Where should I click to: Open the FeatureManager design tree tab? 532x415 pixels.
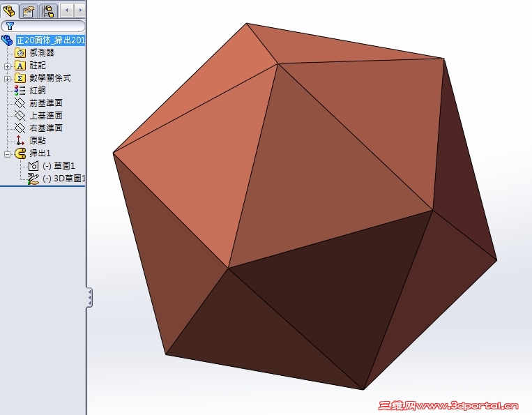[9, 11]
